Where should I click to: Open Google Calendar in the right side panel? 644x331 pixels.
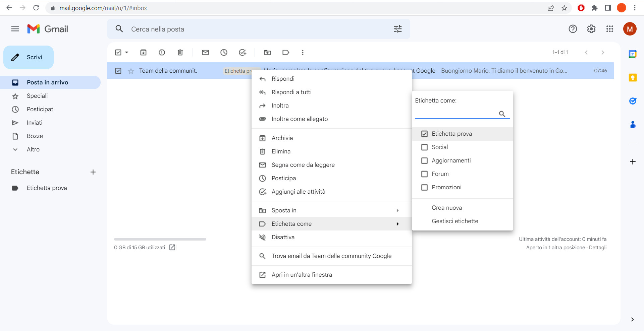[x=633, y=54]
